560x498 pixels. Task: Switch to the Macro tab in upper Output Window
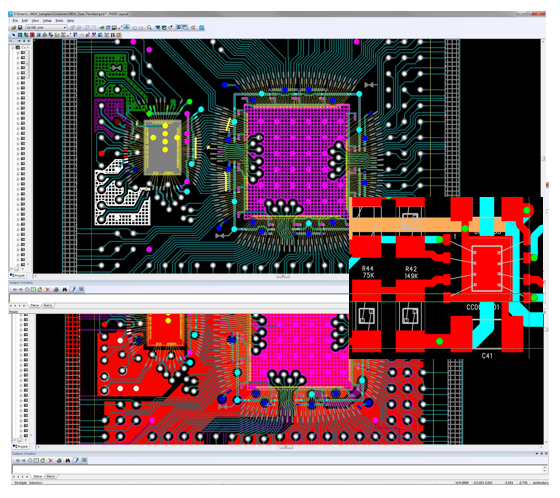[x=48, y=305]
